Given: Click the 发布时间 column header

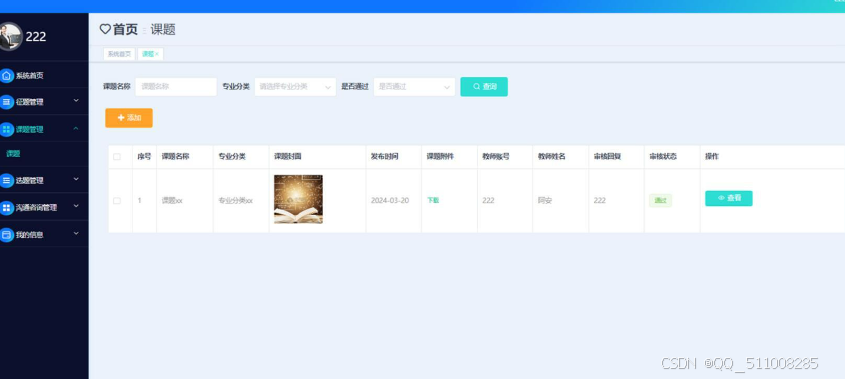Looking at the screenshot, I should coord(384,157).
